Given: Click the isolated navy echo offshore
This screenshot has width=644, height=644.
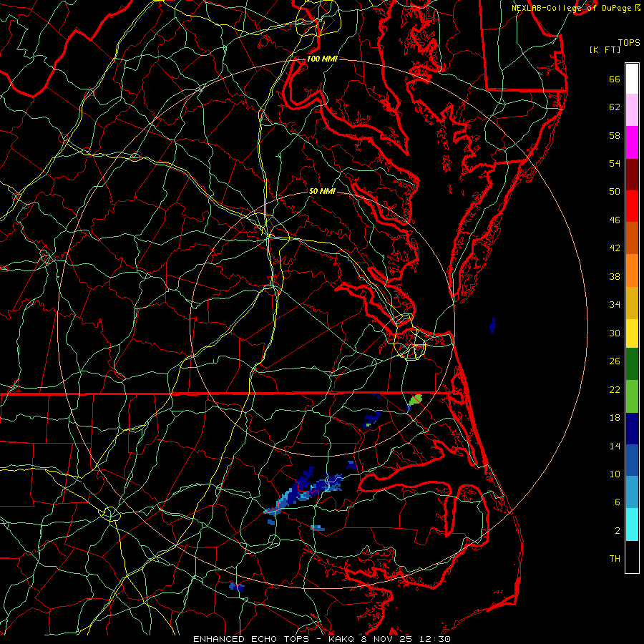Looking at the screenshot, I should 493,326.
